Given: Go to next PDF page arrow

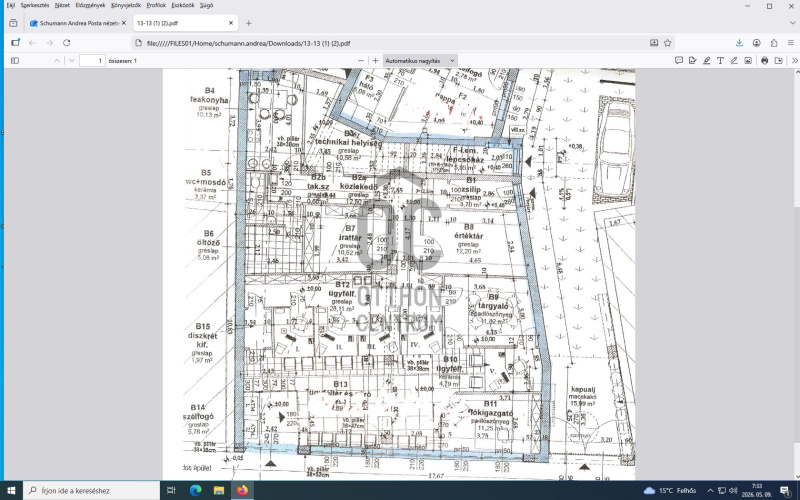Looking at the screenshot, I should pos(72,61).
